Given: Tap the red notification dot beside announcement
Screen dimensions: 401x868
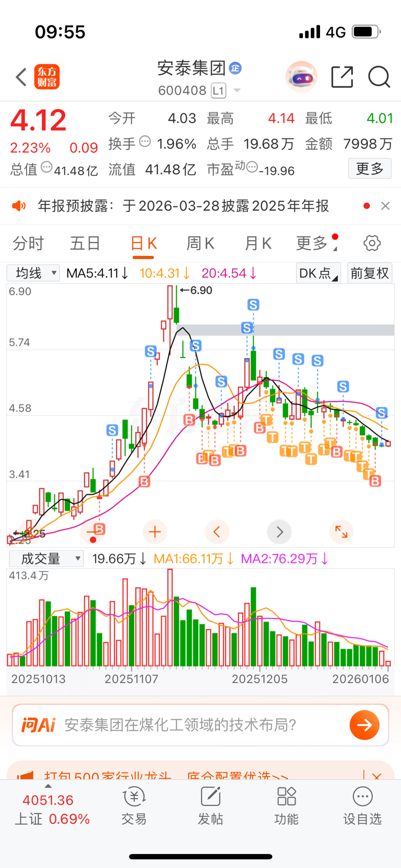Looking at the screenshot, I should click(x=367, y=206).
